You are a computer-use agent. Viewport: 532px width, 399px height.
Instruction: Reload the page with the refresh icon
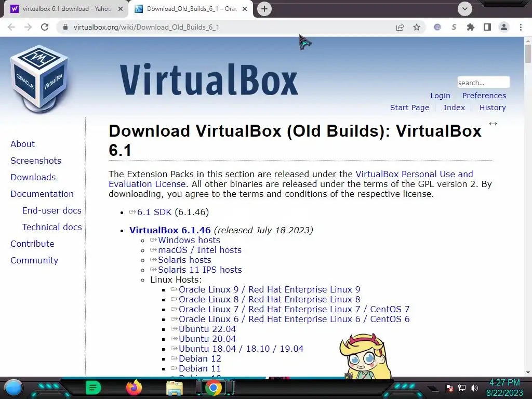click(45, 27)
